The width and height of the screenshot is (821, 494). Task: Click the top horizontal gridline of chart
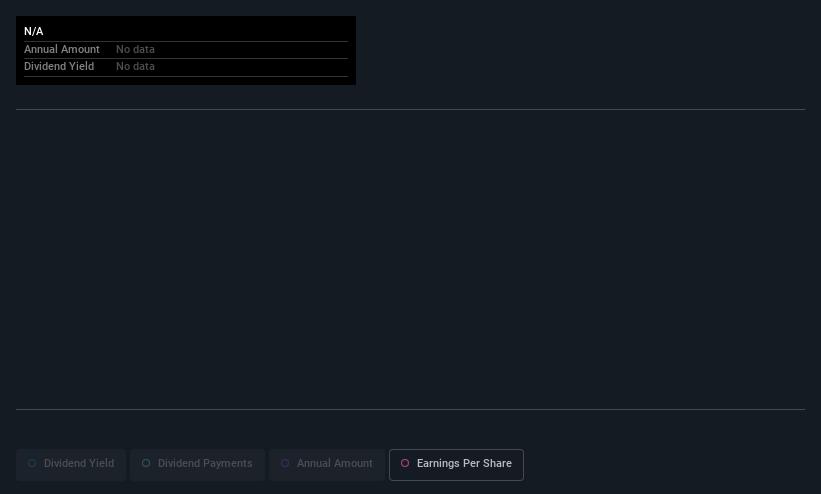[410, 109]
